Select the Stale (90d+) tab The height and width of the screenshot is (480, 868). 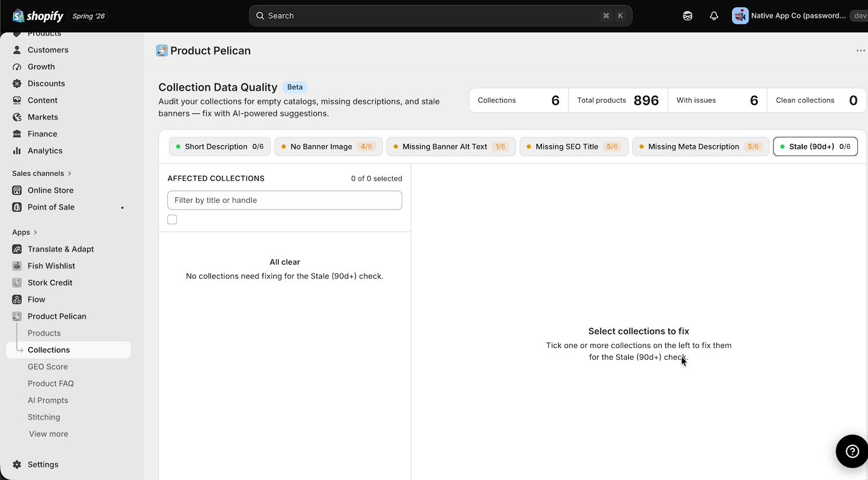pos(815,146)
